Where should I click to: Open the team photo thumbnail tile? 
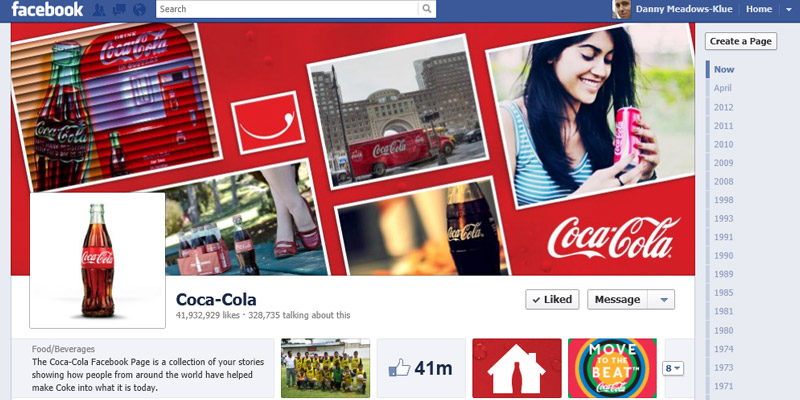pos(326,368)
